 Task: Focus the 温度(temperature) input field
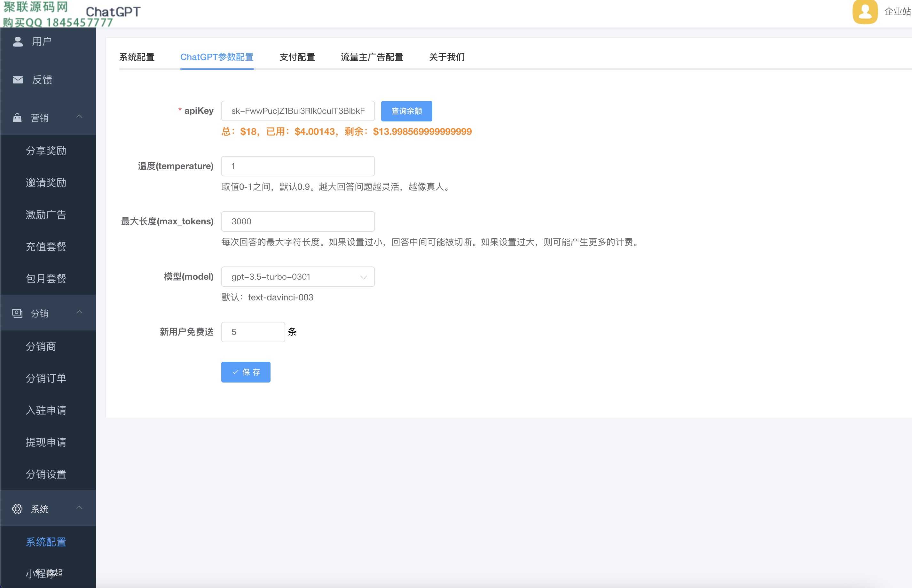tap(298, 166)
